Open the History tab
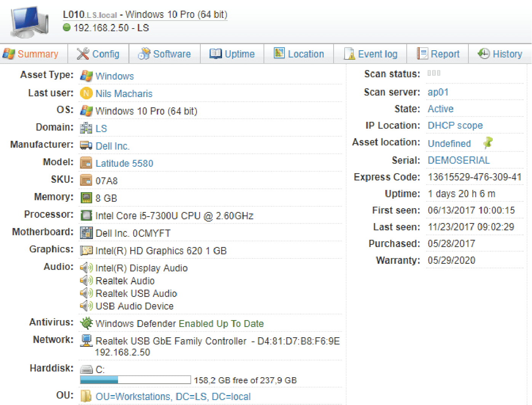This screenshot has width=532, height=405. 500,54
